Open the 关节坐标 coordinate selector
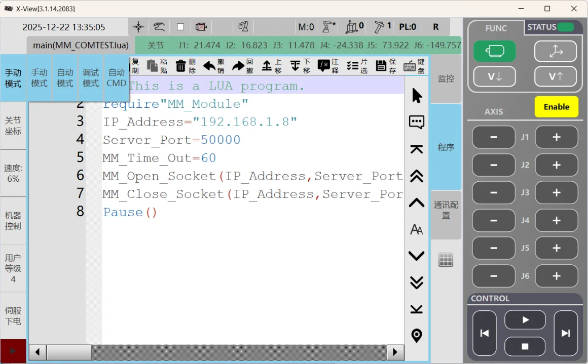This screenshot has height=364, width=588. tap(13, 126)
